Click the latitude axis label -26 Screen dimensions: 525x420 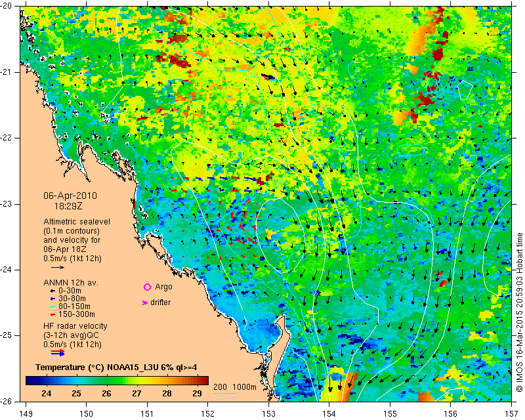coord(7,401)
